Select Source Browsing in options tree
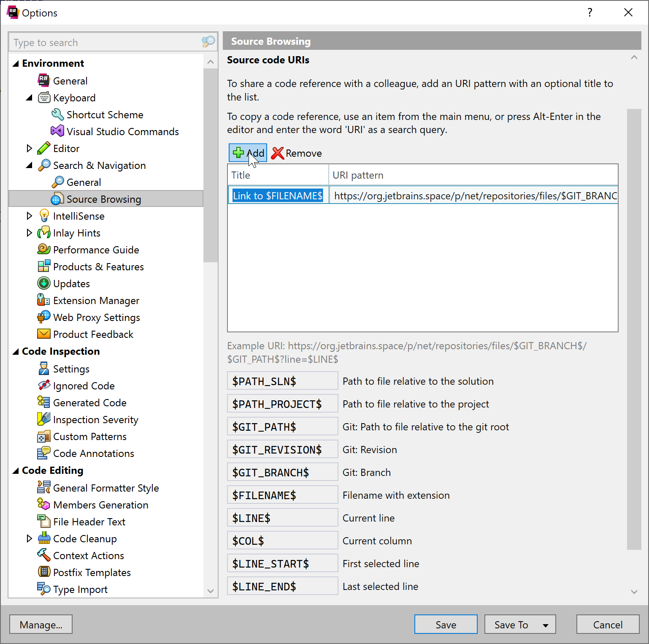The width and height of the screenshot is (649, 644). [x=103, y=199]
